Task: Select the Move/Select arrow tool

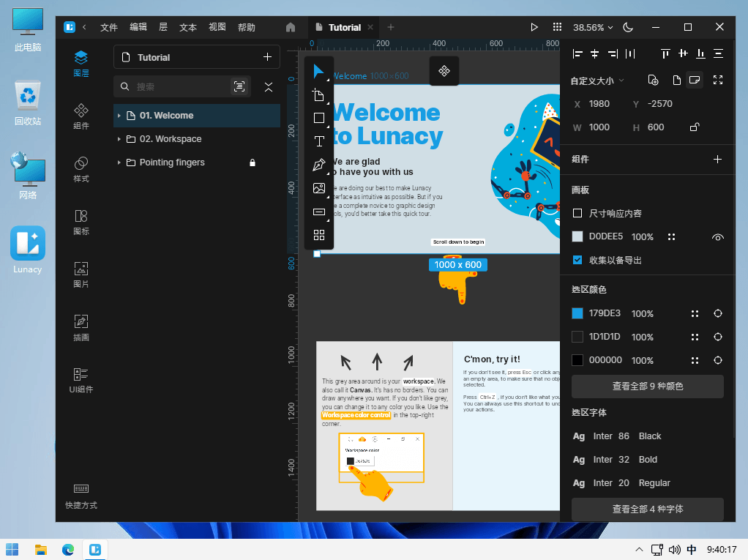Action: tap(318, 72)
